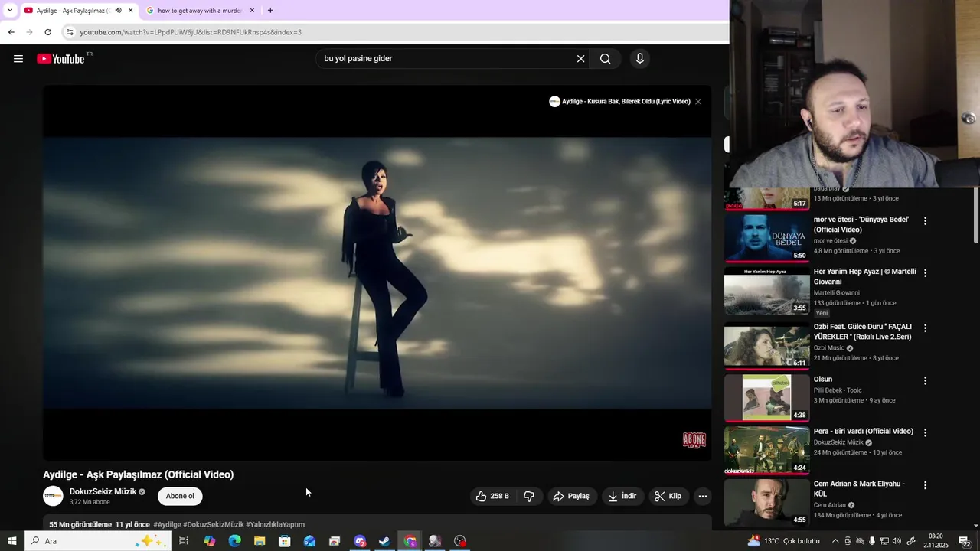980x551 pixels.
Task: Open the tab search dropdown arrow
Action: click(x=9, y=11)
